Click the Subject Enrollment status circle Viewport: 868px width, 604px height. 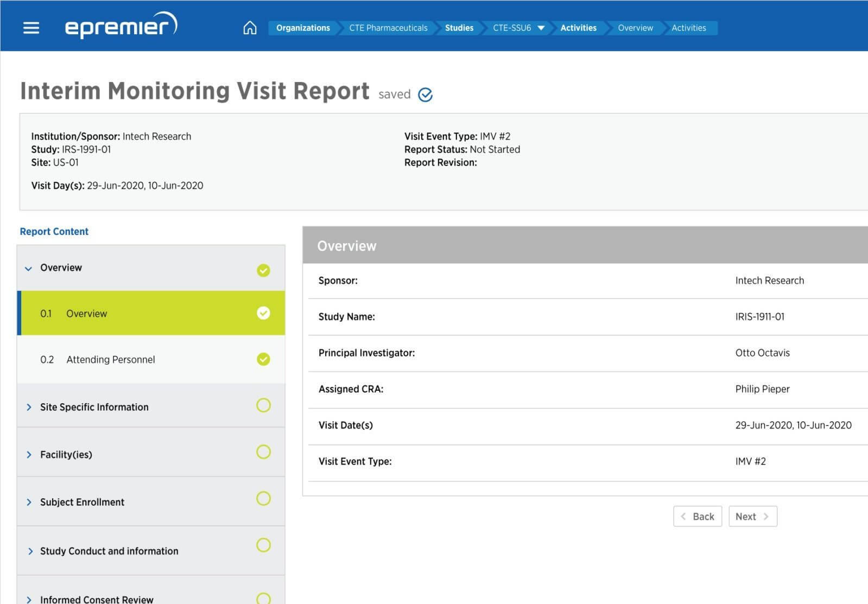[263, 499]
